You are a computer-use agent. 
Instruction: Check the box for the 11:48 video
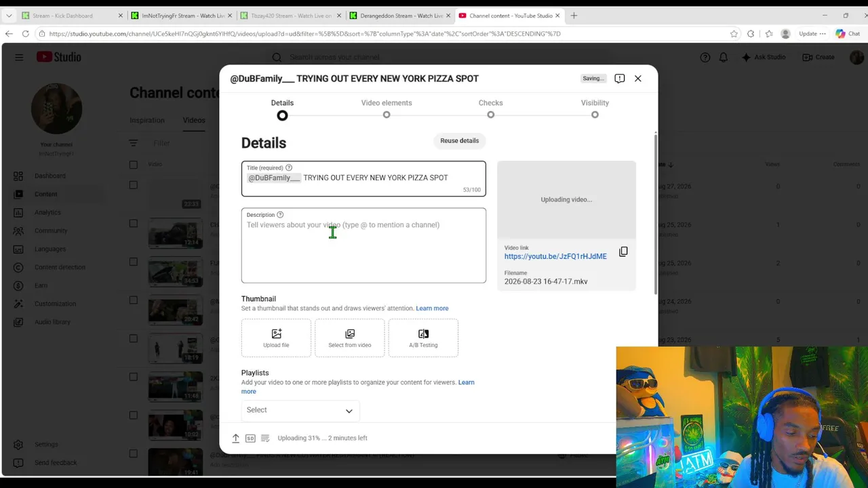134,378
